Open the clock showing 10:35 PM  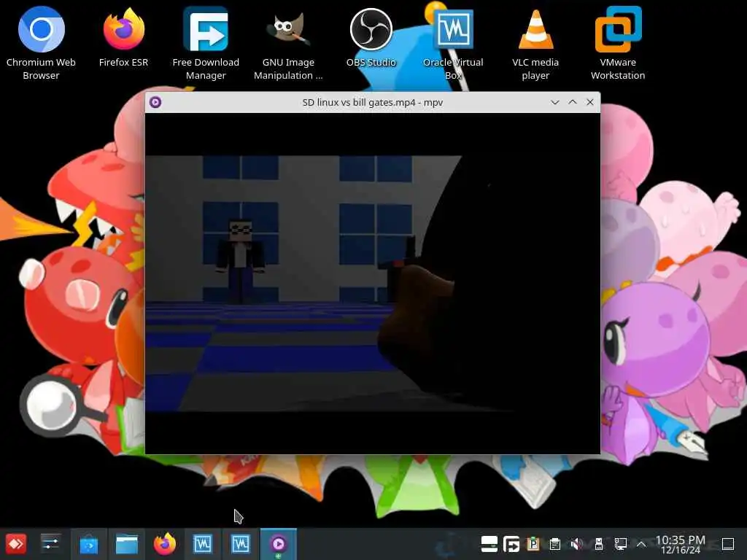tap(681, 544)
